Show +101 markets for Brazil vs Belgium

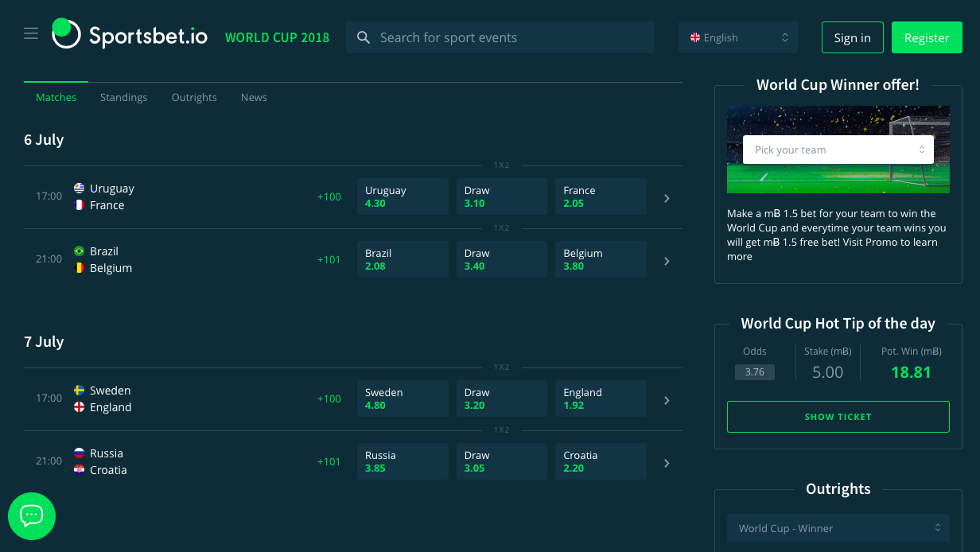pos(329,259)
